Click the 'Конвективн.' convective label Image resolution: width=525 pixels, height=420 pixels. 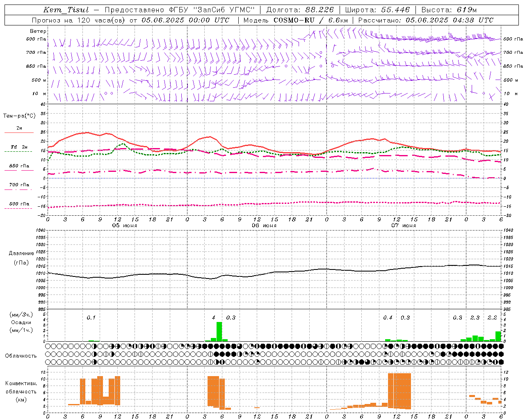[21, 383]
